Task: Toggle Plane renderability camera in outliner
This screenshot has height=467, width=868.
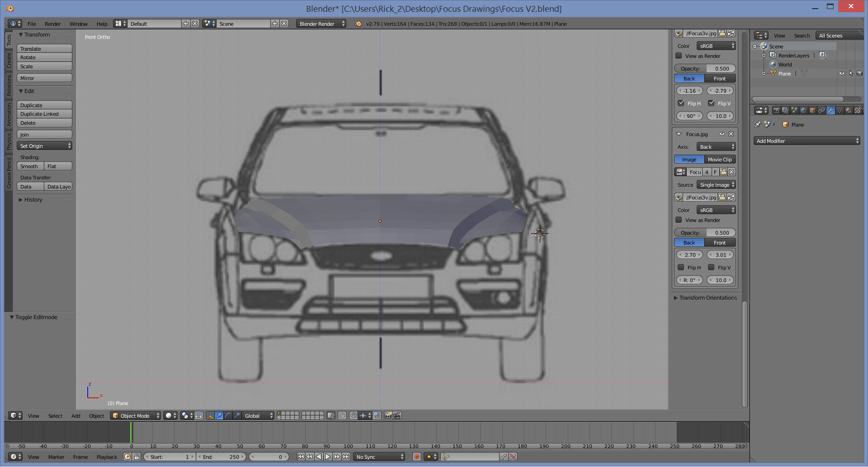Action: 859,73
